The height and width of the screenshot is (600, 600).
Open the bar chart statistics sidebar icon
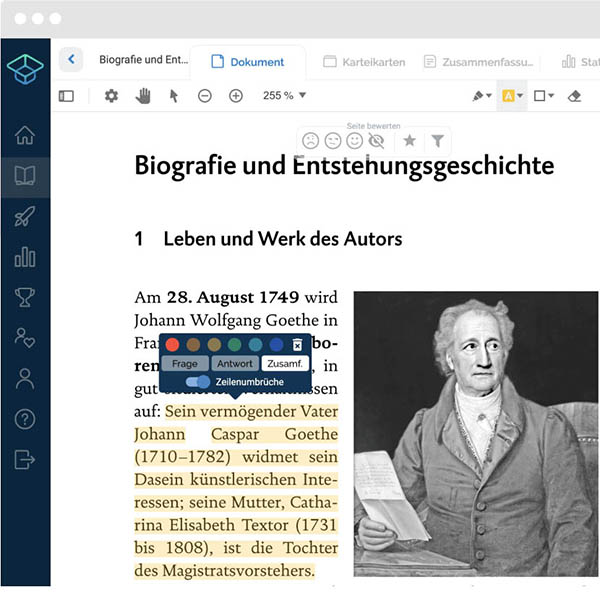point(25,257)
